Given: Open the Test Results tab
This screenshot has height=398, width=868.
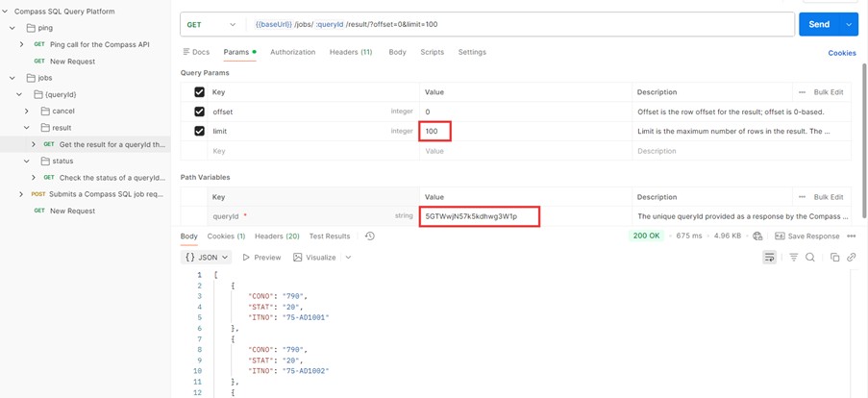Looking at the screenshot, I should click(329, 236).
